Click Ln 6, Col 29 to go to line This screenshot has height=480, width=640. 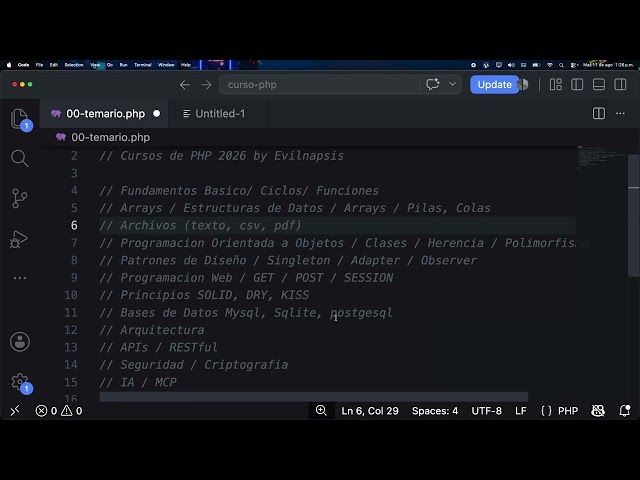pos(370,411)
